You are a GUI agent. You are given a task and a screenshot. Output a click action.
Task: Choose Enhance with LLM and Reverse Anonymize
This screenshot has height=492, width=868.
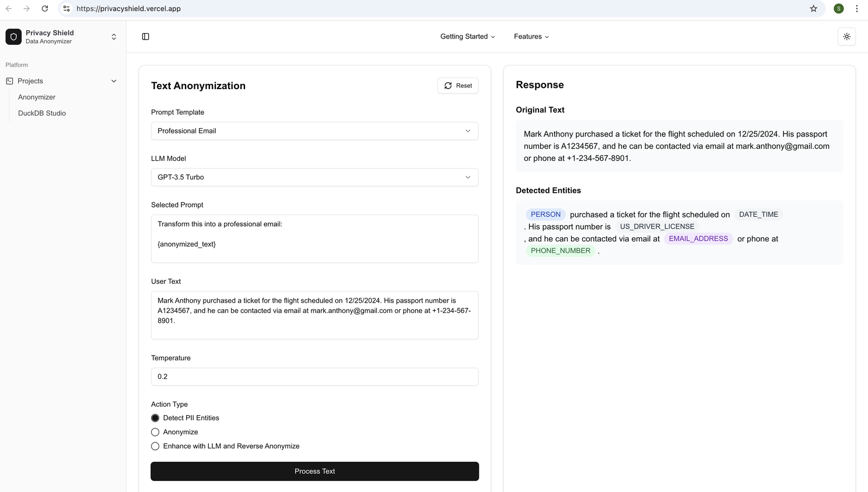coord(155,446)
